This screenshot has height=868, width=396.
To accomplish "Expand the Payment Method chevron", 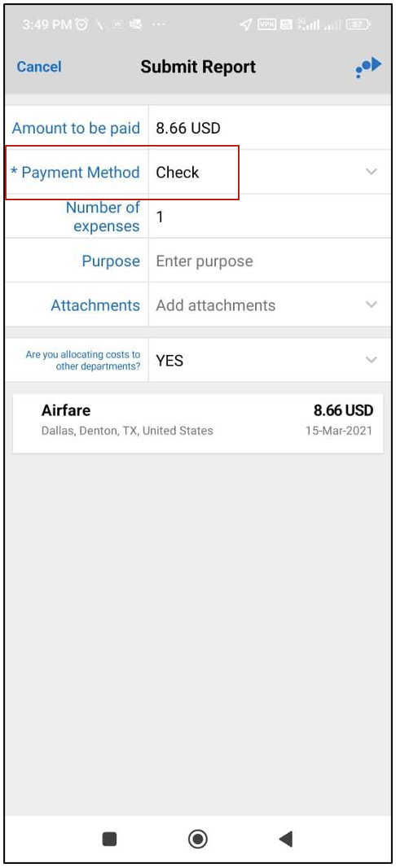I will click(372, 172).
